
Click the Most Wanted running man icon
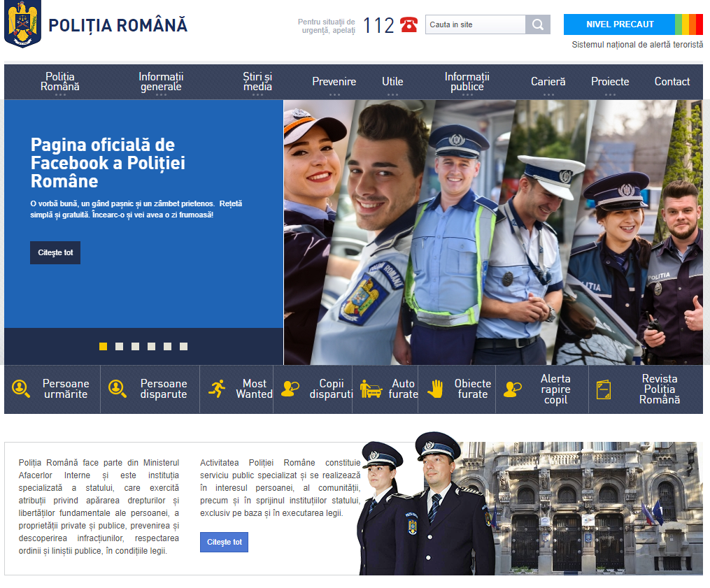[x=217, y=389]
